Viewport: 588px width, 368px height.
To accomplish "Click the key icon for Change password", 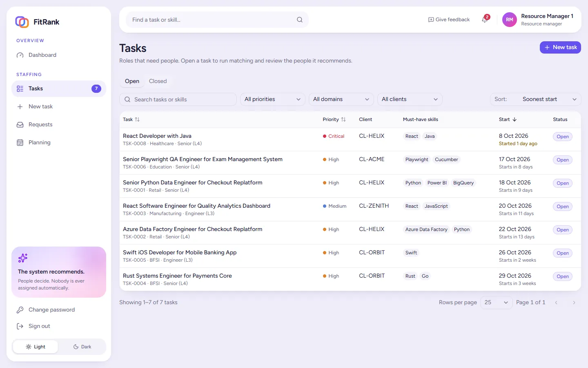I will (20, 310).
